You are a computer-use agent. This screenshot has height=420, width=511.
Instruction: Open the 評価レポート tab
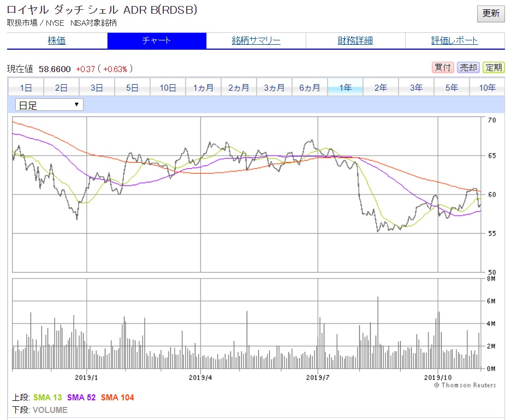(x=455, y=41)
